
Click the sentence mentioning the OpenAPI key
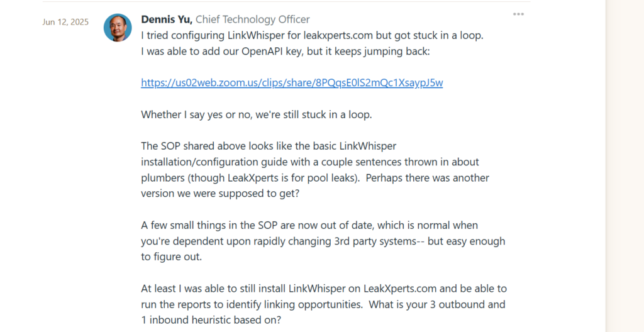pyautogui.click(x=286, y=51)
